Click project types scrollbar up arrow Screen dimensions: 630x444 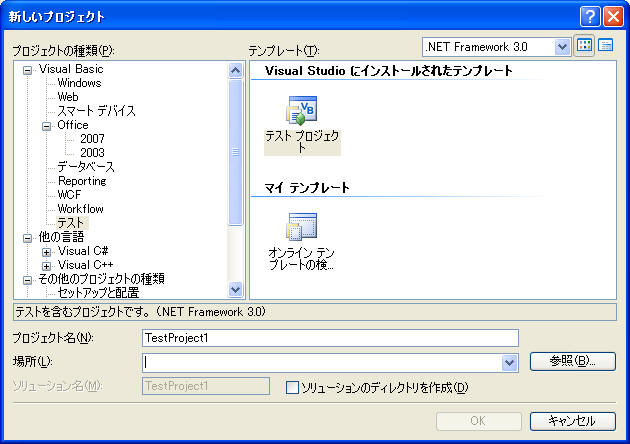pos(235,71)
